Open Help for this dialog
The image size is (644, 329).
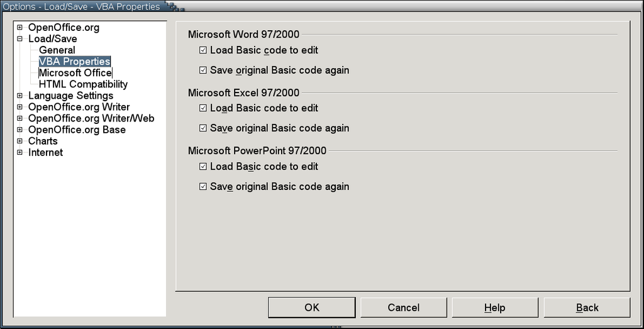click(x=494, y=308)
